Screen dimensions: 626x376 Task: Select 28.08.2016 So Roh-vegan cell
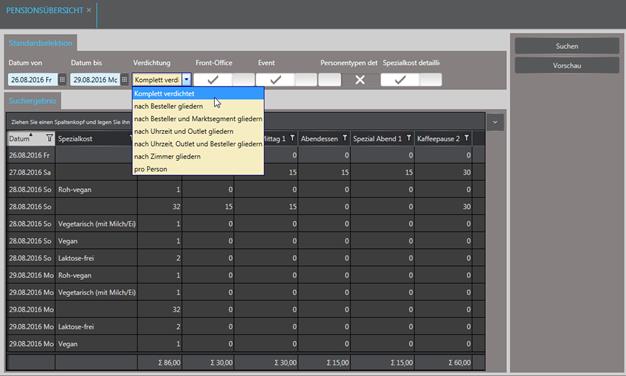[x=96, y=190]
